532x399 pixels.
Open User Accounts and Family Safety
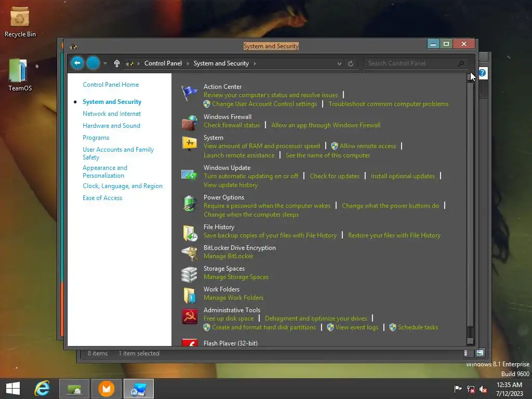click(x=118, y=153)
